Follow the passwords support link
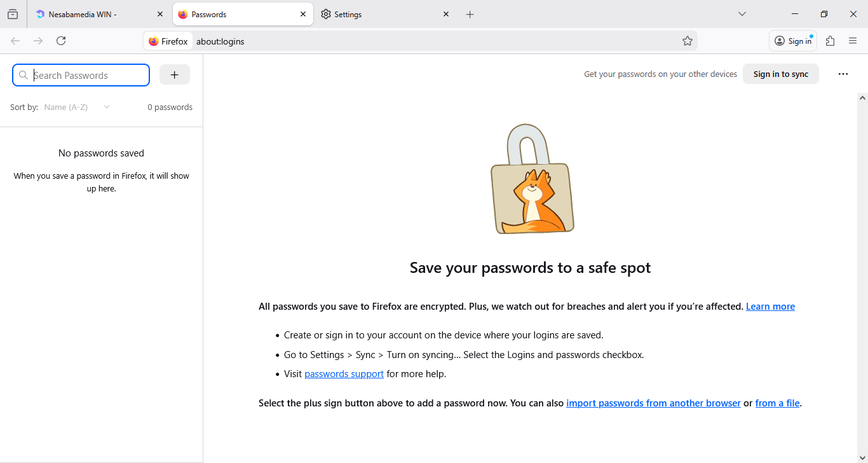The width and height of the screenshot is (868, 463). (344, 374)
